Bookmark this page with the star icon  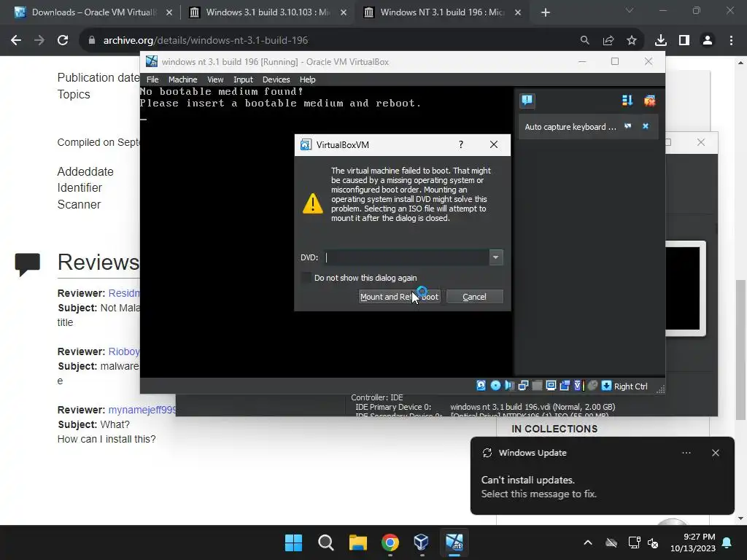(632, 41)
